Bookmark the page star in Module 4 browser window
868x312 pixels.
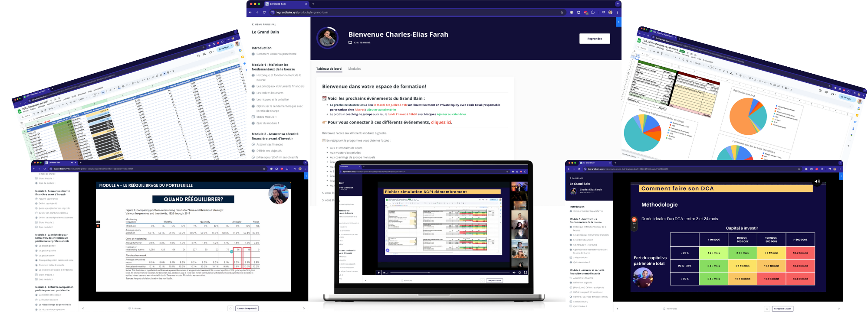[263, 169]
